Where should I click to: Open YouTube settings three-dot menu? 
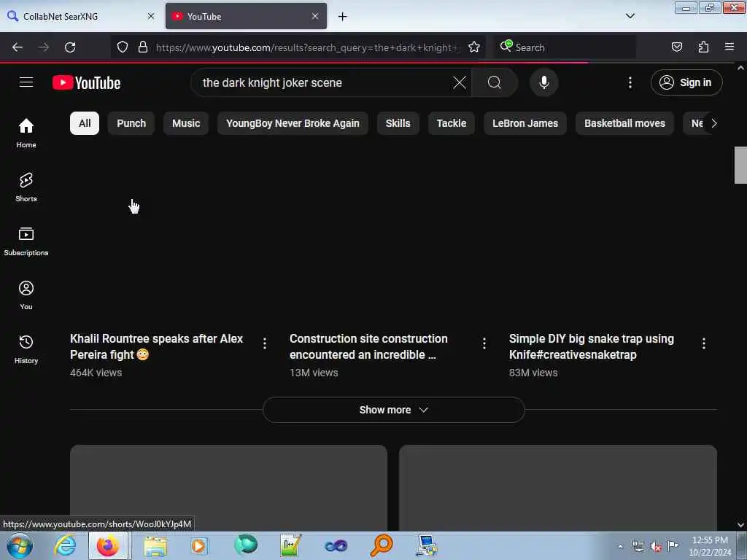coord(630,82)
